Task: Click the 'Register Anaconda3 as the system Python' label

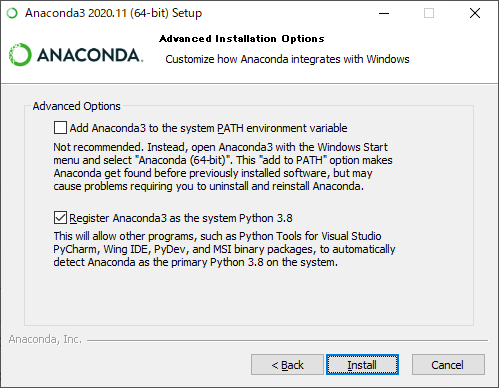Action: tap(181, 218)
